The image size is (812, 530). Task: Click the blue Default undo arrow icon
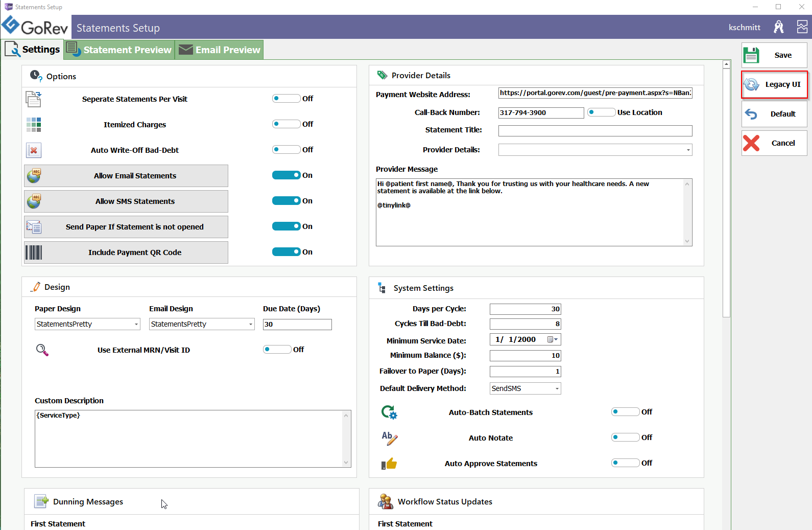751,114
